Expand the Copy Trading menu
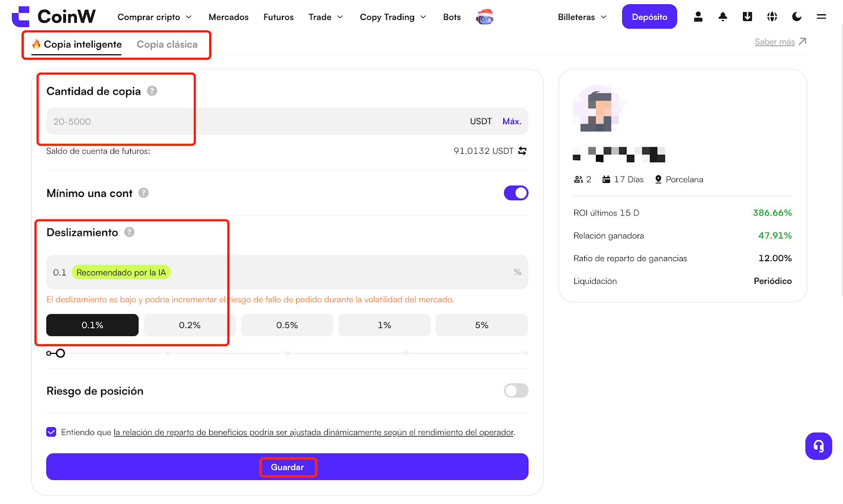 pos(393,17)
